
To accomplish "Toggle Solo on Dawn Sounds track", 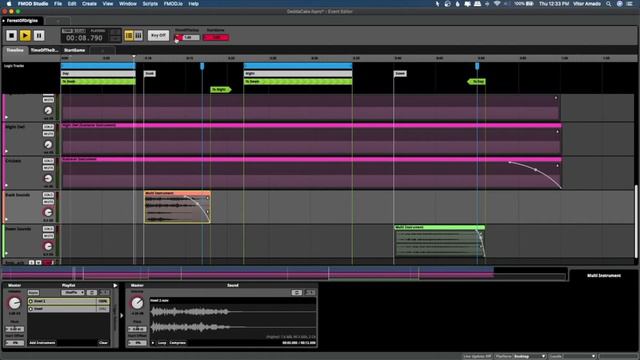I will pos(48,229).
